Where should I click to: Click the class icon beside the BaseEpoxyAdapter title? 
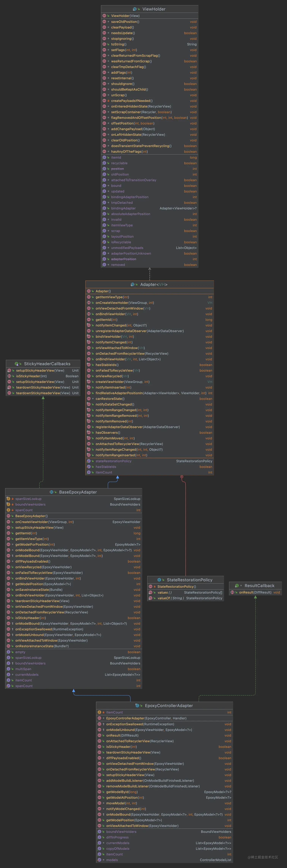pyautogui.click(x=52, y=492)
